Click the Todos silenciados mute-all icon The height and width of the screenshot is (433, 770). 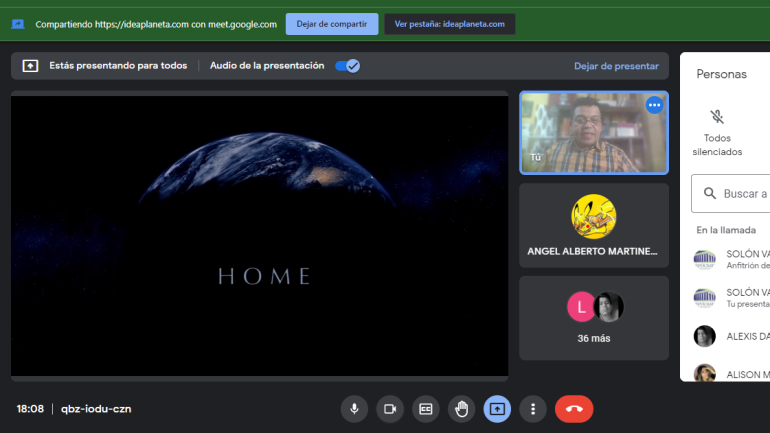717,117
